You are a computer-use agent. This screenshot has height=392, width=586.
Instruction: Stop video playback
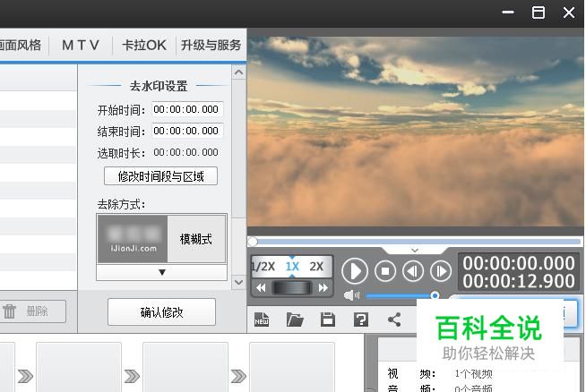click(385, 271)
